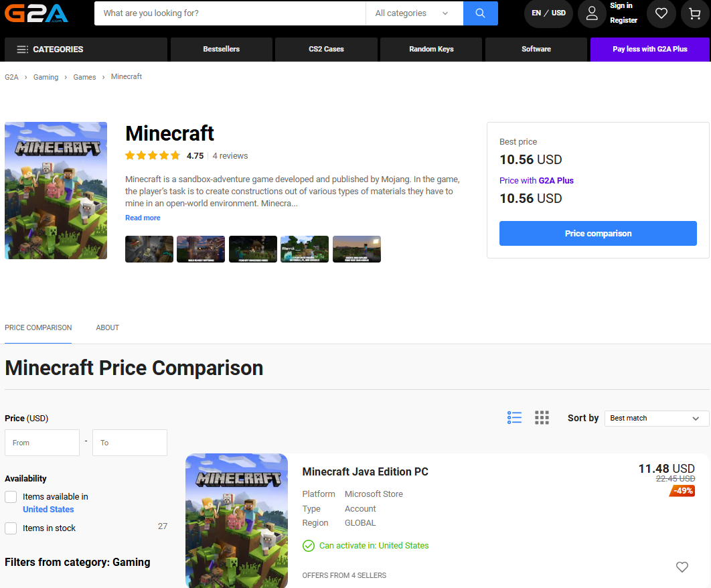Open the first Minecraft screenshot thumbnail

click(x=149, y=249)
